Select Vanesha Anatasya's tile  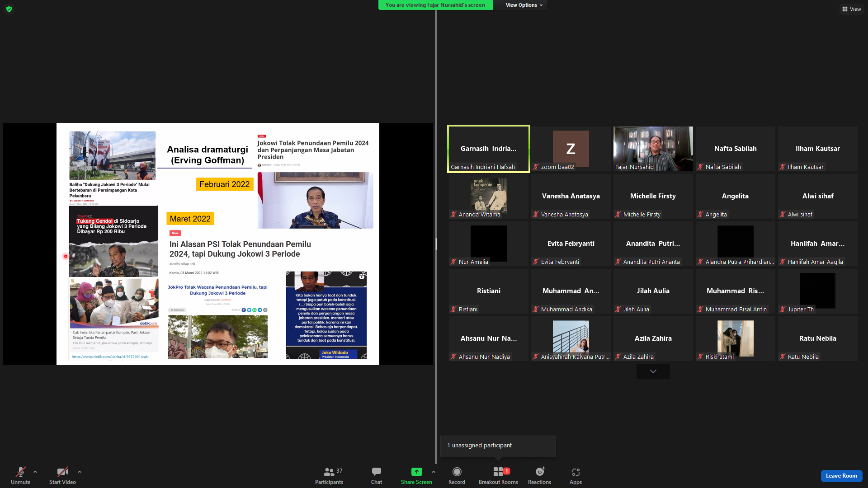click(x=571, y=196)
